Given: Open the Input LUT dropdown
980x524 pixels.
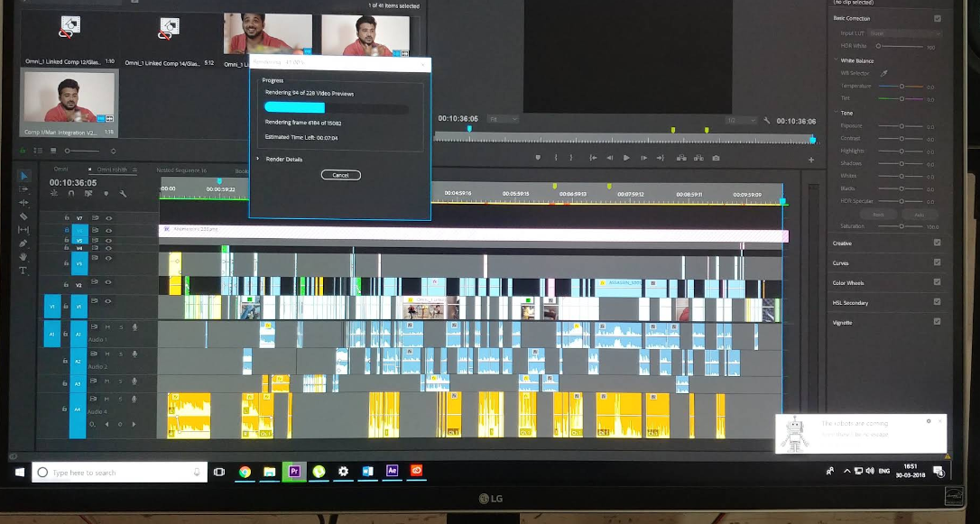Looking at the screenshot, I should [x=904, y=33].
